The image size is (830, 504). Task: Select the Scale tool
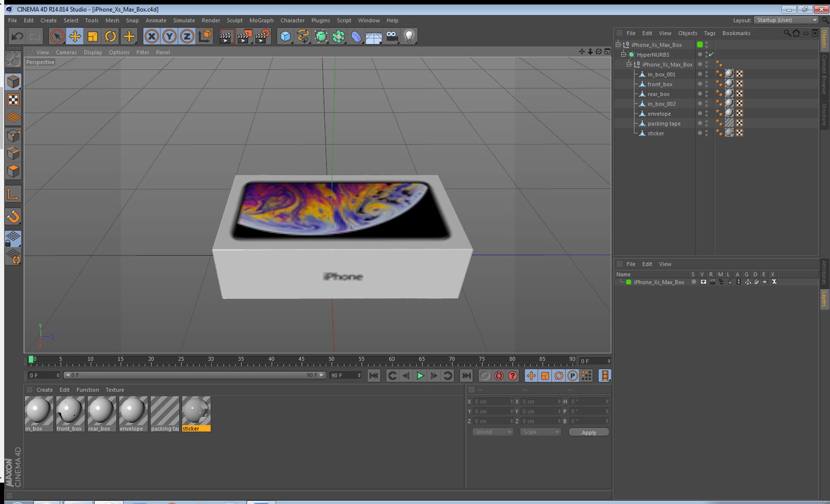92,36
